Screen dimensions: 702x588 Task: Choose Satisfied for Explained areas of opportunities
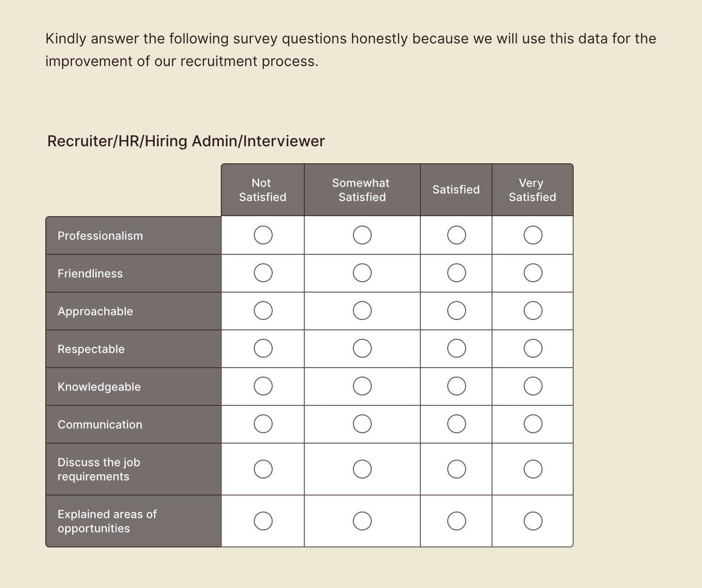pyautogui.click(x=456, y=521)
